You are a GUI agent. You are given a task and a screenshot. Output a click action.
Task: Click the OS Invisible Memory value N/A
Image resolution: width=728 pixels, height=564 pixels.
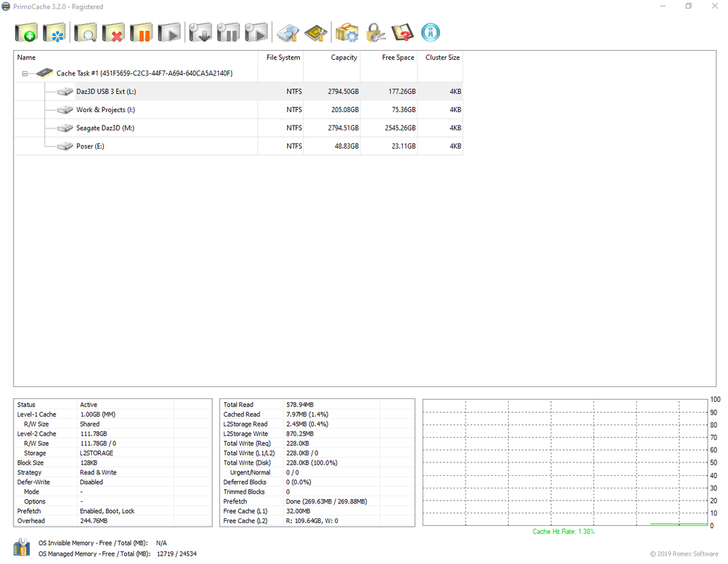click(x=162, y=543)
